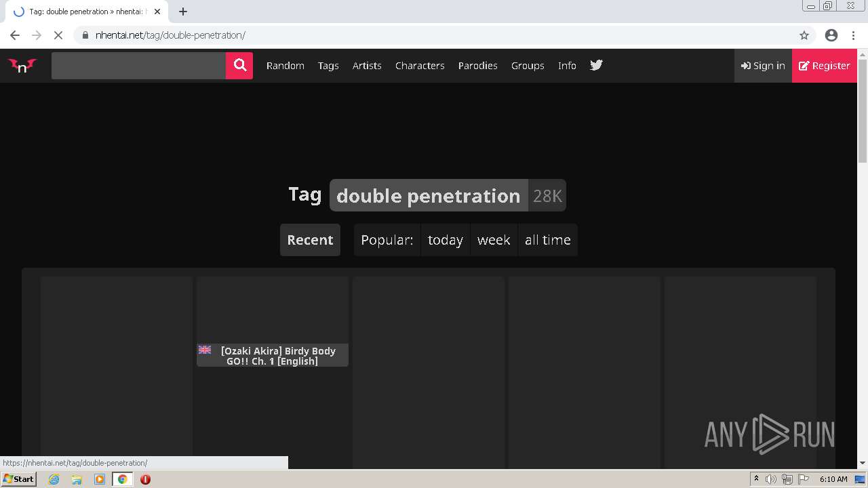Open the Windows Start menu
Screen dimensions: 868x488
point(19,479)
